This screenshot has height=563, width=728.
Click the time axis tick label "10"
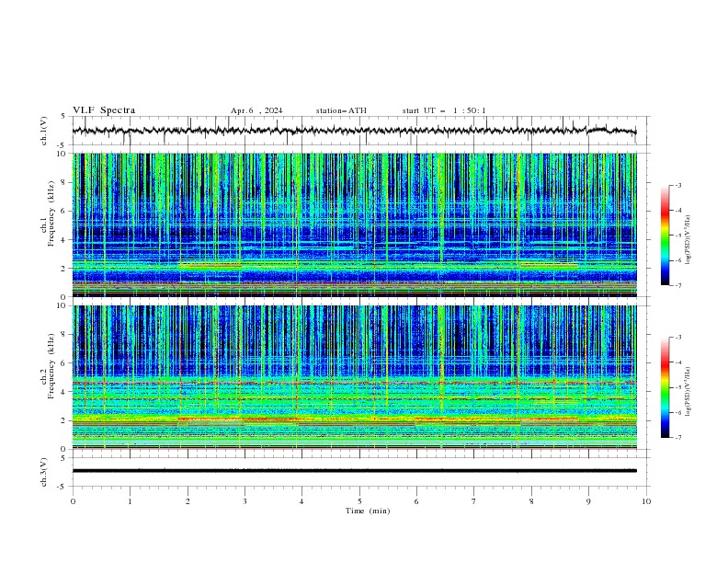click(x=646, y=501)
